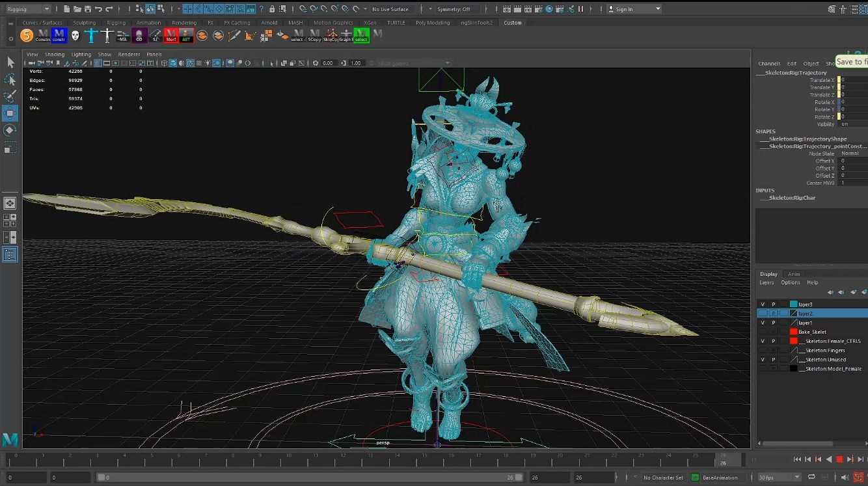Toggle visibility box of layer2

(x=763, y=313)
